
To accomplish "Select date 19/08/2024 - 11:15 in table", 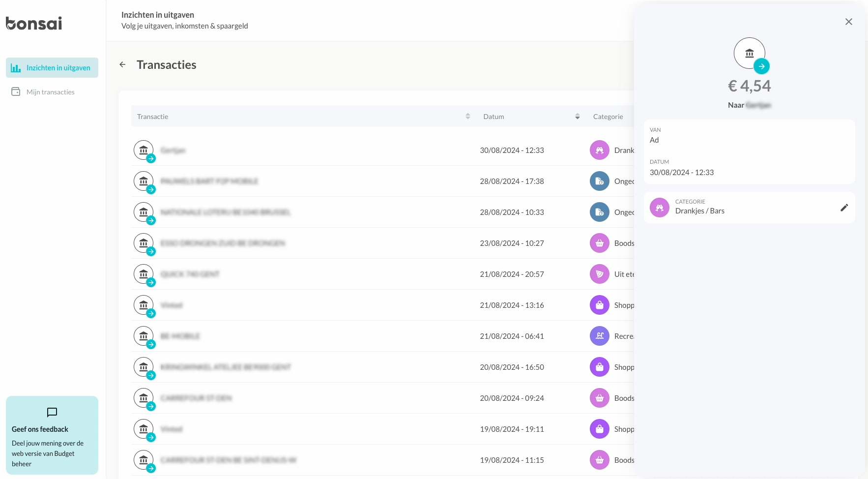I will pos(512,460).
